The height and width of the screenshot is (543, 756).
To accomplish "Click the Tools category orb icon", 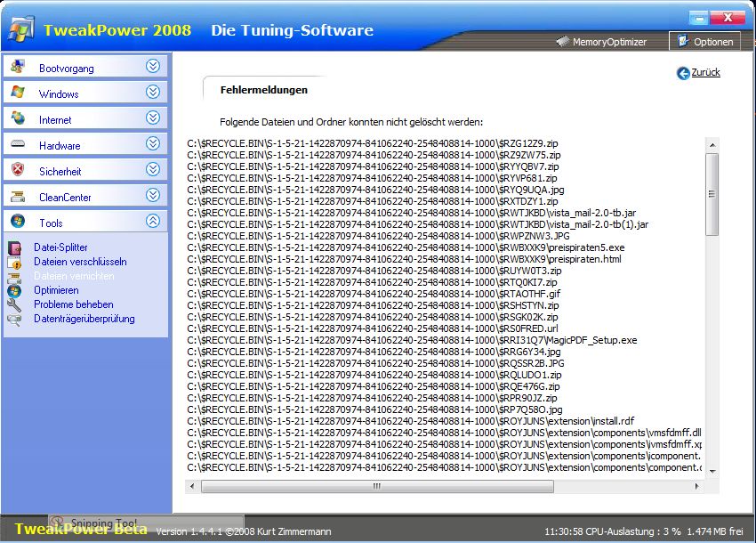I will pos(18,221).
